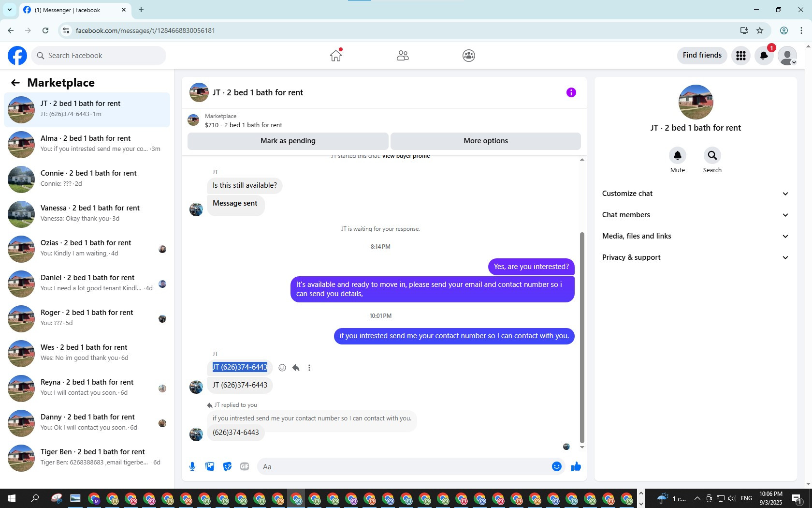Open the Friends icon in top navigation
Viewport: 812px width, 508px height.
pyautogui.click(x=403, y=56)
